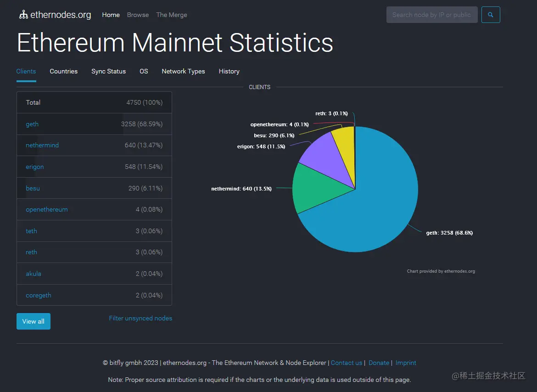Image resolution: width=537 pixels, height=392 pixels.
Task: Show the Network Types tab
Action: click(183, 71)
